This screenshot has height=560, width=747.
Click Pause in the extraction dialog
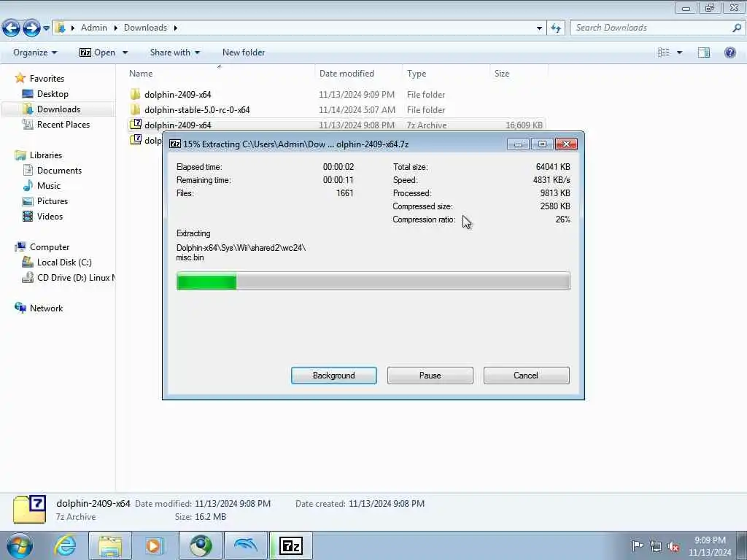point(430,376)
